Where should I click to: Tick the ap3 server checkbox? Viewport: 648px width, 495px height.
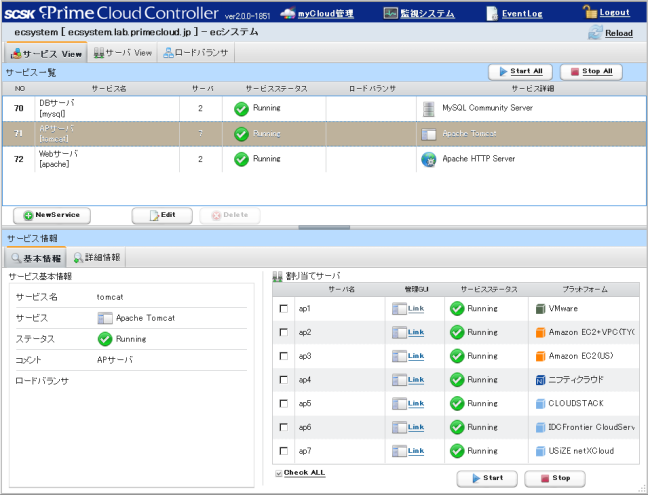(284, 356)
